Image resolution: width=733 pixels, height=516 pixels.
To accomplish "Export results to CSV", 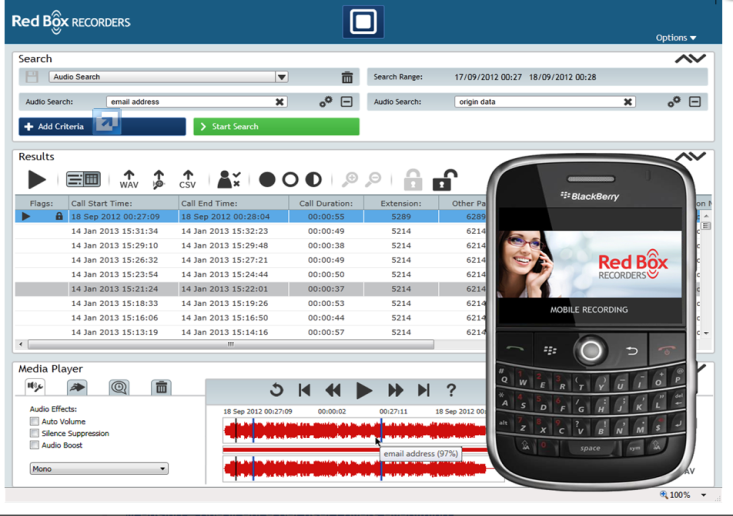I will 187,179.
